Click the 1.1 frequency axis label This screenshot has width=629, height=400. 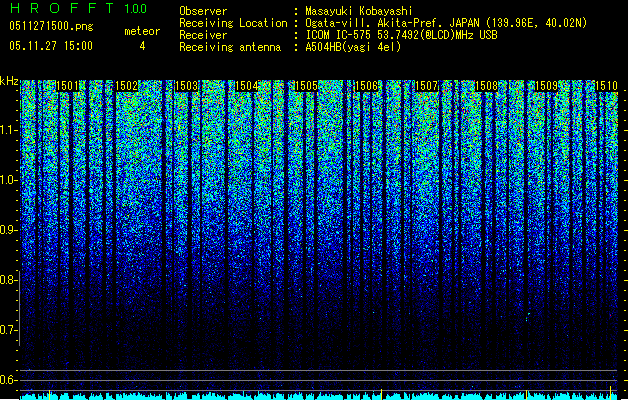pos(8,131)
